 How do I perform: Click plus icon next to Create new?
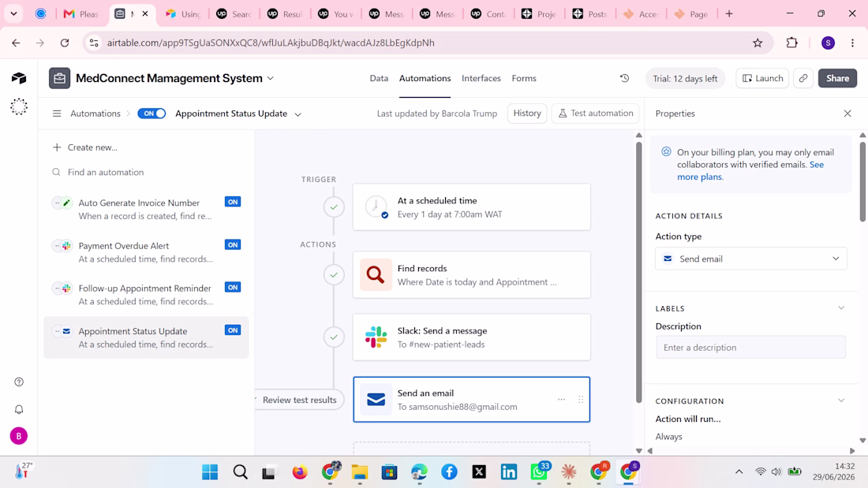click(57, 147)
